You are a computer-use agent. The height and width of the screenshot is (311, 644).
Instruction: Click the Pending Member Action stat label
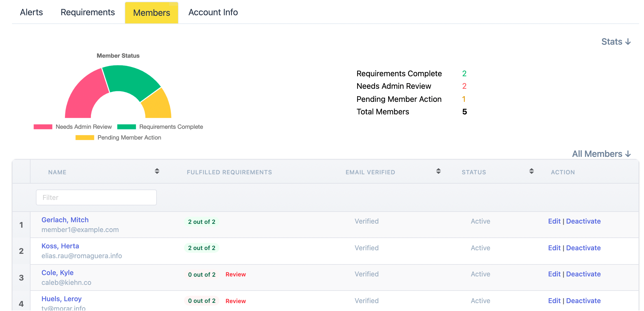[399, 99]
